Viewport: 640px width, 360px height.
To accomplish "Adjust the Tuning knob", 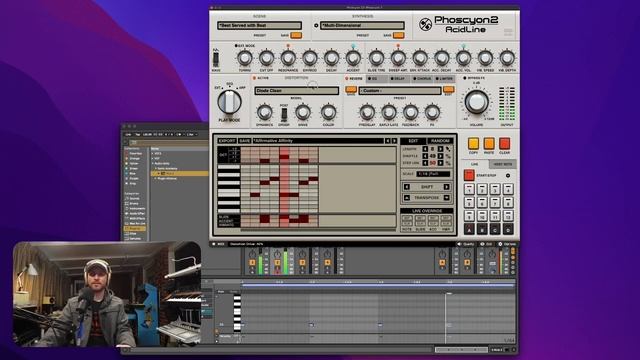I will (244, 58).
